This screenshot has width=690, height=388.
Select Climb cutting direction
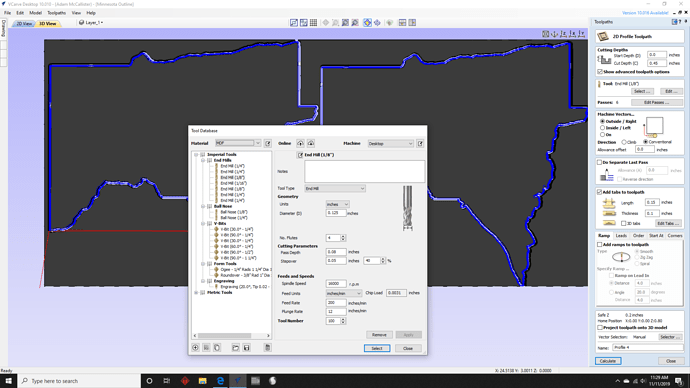tap(624, 142)
